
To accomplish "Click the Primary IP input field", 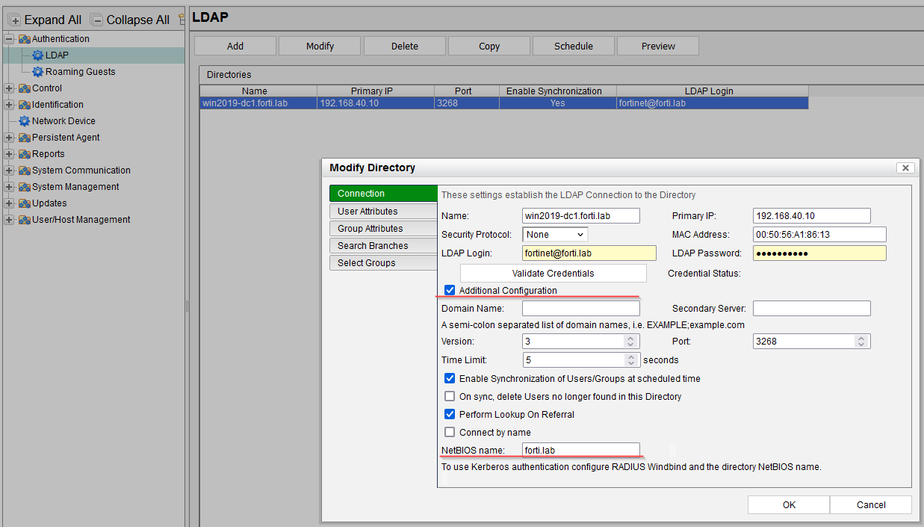I will pos(812,216).
